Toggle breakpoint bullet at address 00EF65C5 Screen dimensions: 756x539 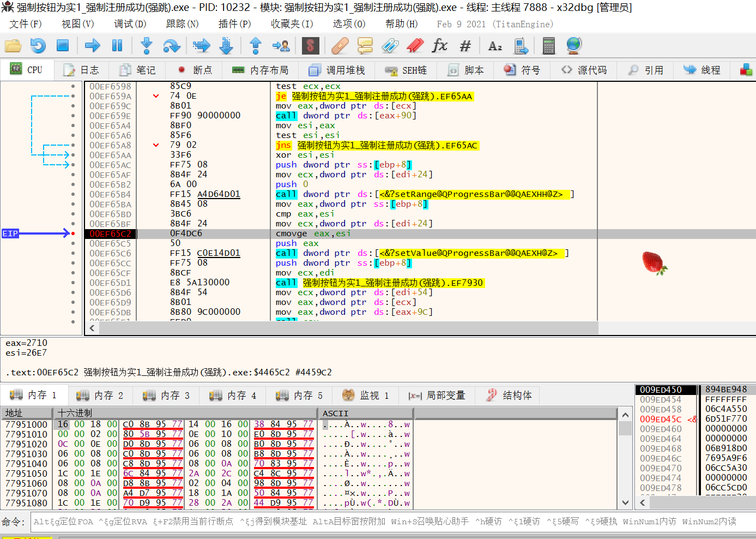pos(73,243)
